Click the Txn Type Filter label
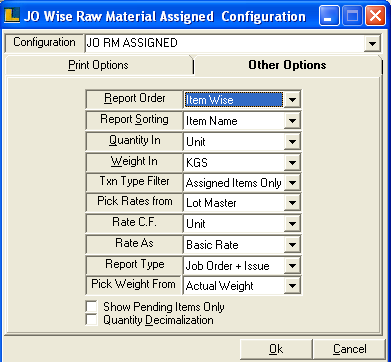 point(134,181)
